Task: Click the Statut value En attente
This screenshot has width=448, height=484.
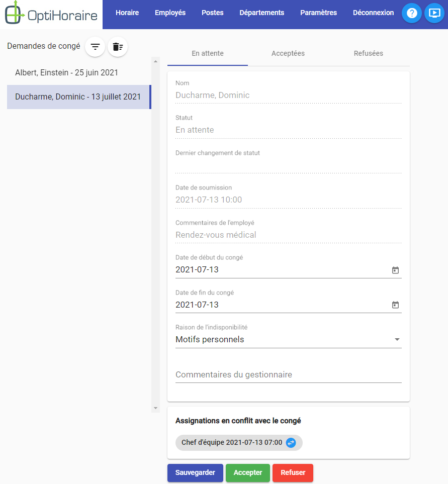Action: click(195, 130)
